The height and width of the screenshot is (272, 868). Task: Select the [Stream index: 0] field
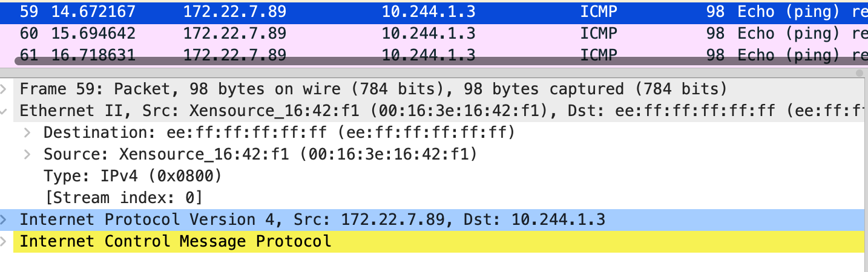123,198
